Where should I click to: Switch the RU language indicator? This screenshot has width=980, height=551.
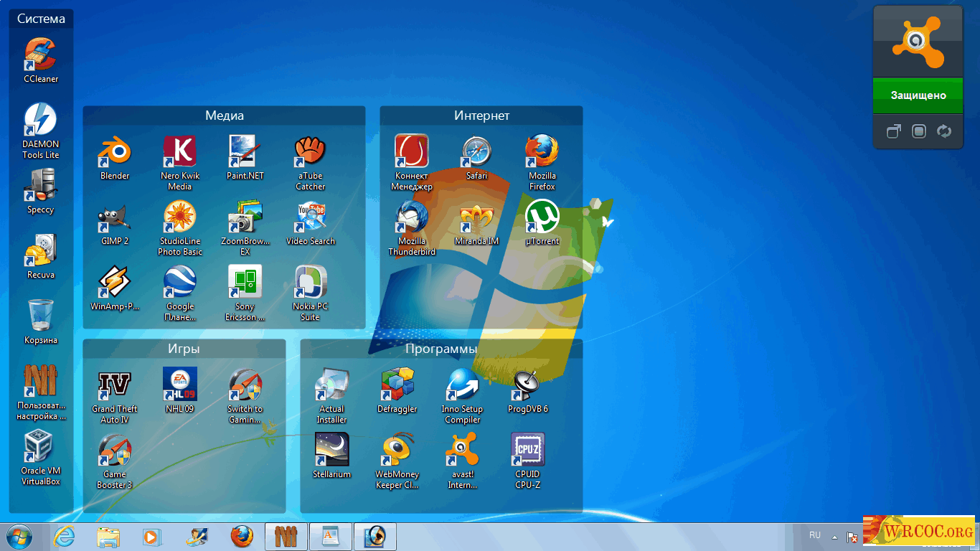click(x=815, y=536)
